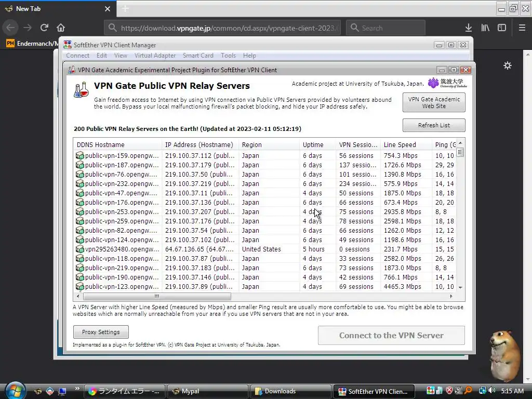Image resolution: width=532 pixels, height=399 pixels.
Task: Click the server icon for public-vpn-232
Action: [79, 183]
